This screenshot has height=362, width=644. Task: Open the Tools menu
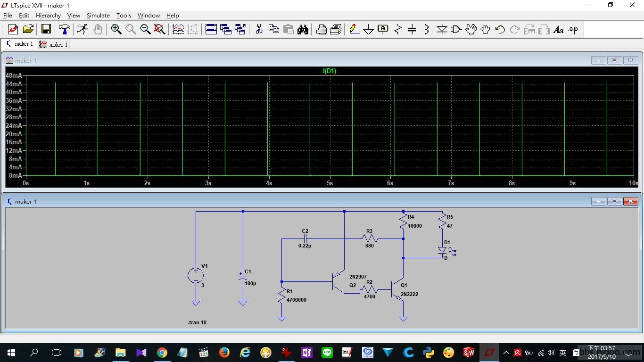(x=124, y=16)
